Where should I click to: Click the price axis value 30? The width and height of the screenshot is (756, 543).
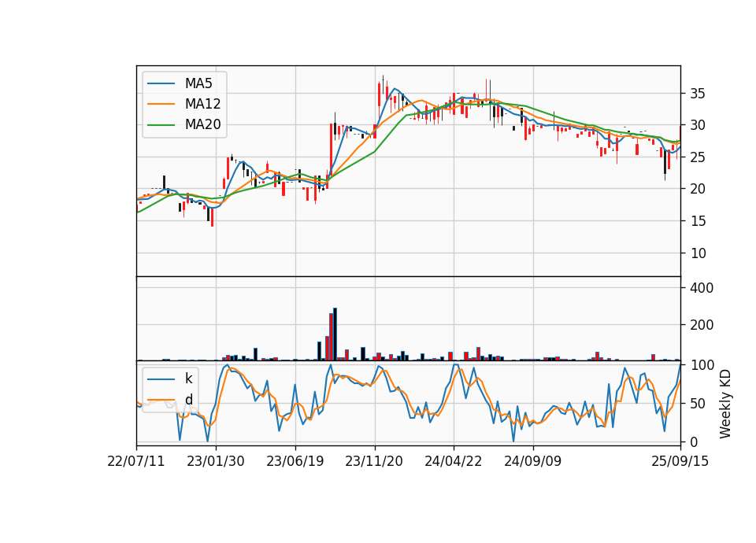[697, 125]
